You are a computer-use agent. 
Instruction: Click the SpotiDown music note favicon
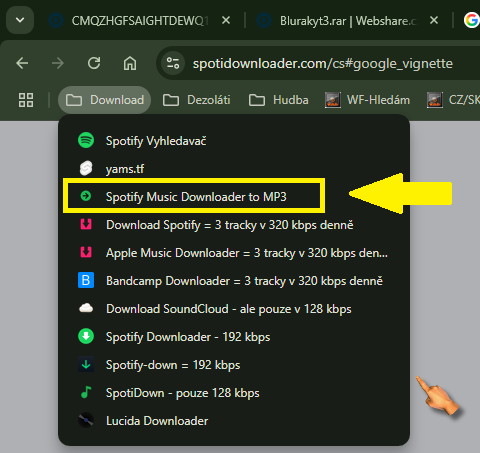(86, 392)
